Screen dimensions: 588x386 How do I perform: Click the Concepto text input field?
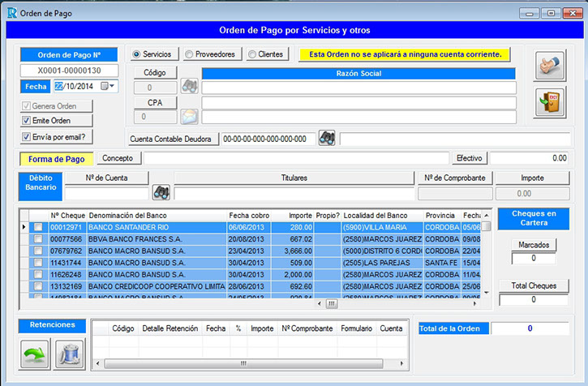[296, 158]
